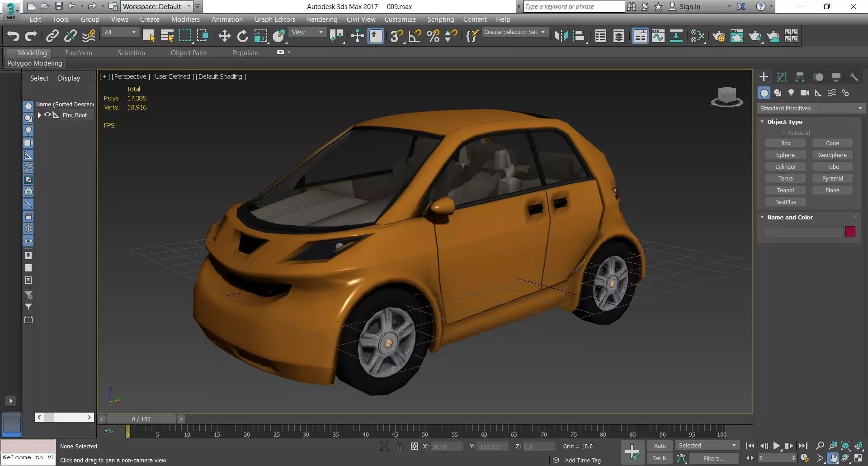Open the Graph Editors menu

[x=274, y=19]
